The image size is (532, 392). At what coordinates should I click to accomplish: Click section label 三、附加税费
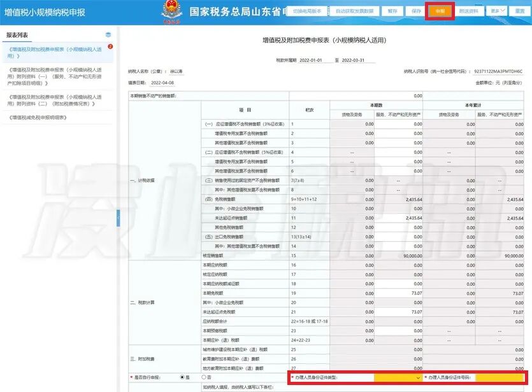pyautogui.click(x=143, y=359)
